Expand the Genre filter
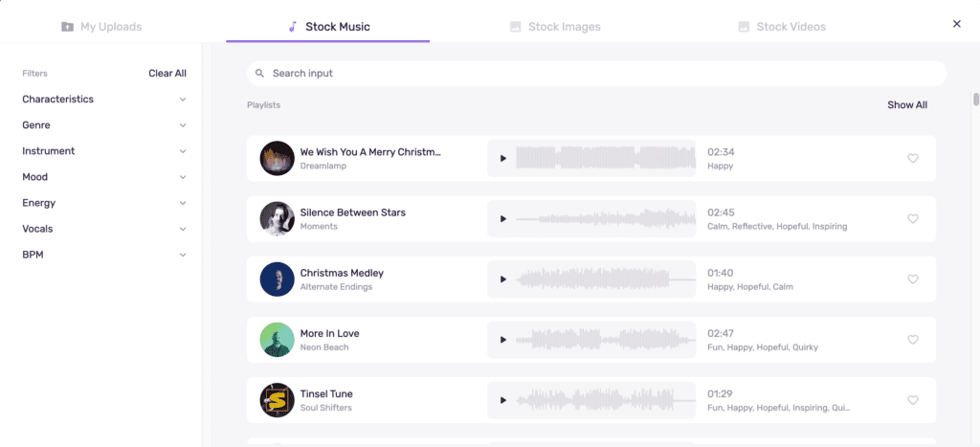Screen dimensions: 980x447 [x=103, y=125]
